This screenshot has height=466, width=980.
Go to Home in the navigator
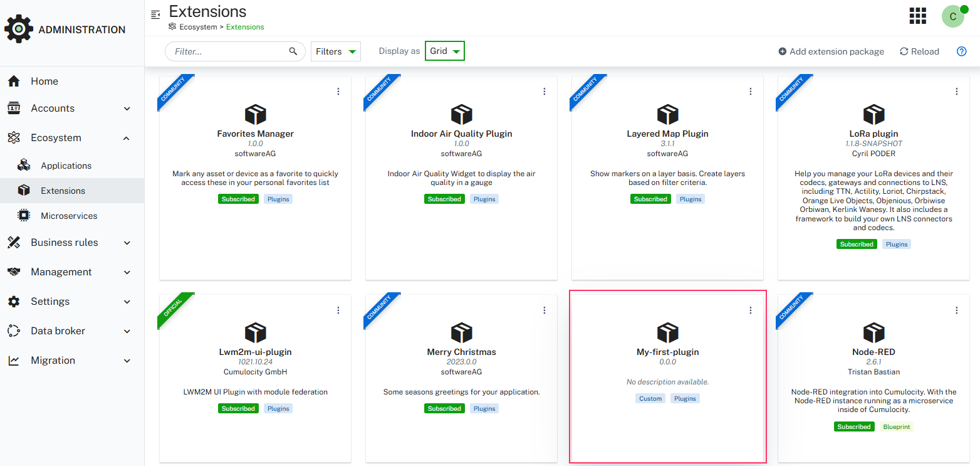tap(72, 82)
